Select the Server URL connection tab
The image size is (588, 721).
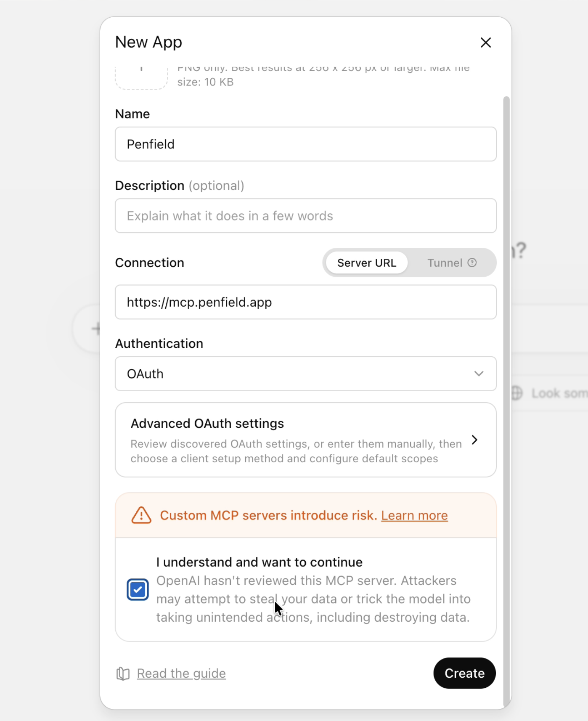click(x=367, y=263)
